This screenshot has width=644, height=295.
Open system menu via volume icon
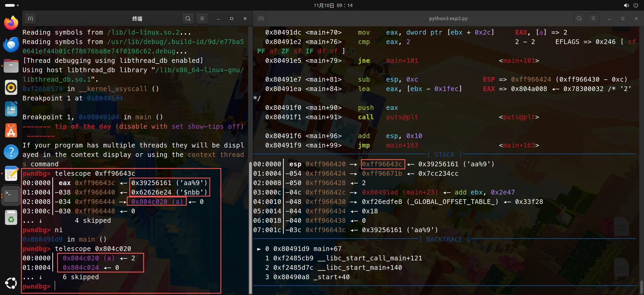[x=627, y=5]
